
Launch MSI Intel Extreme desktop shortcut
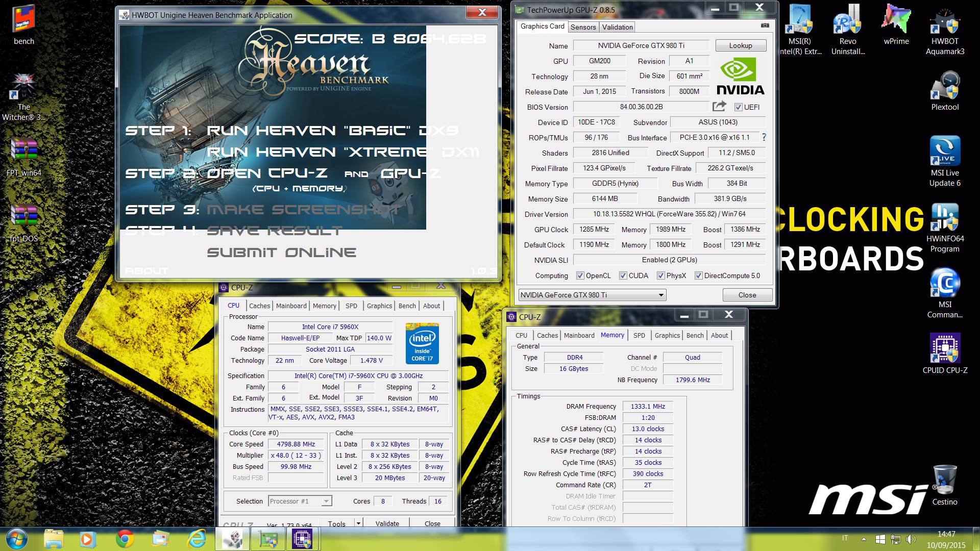(x=799, y=30)
